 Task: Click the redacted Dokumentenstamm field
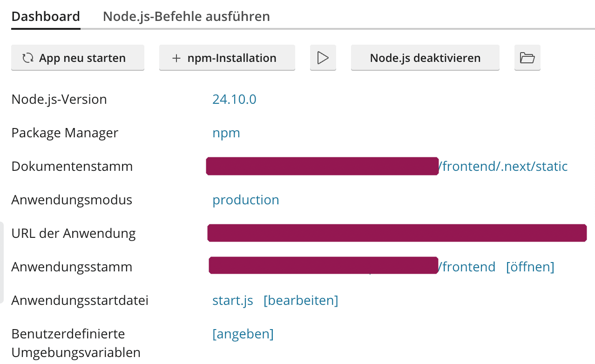322,166
